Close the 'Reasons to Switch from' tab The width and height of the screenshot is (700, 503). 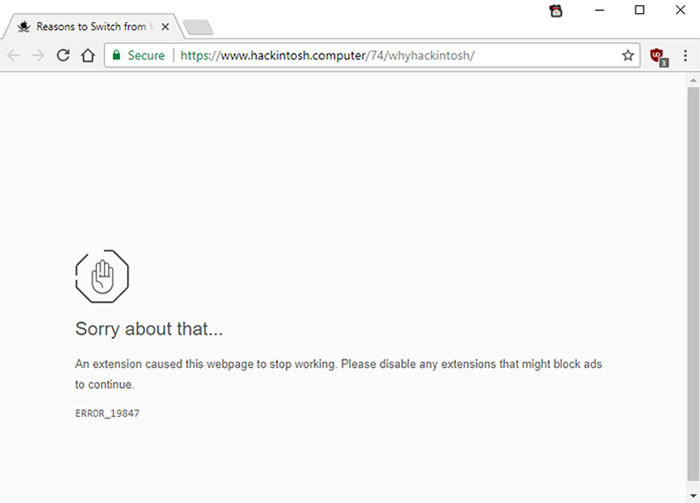tap(165, 27)
